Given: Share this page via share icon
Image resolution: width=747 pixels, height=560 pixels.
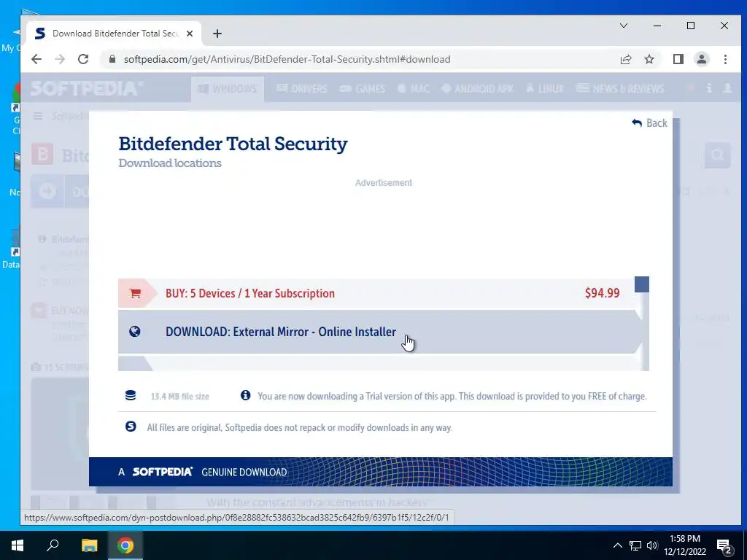Looking at the screenshot, I should click(625, 59).
